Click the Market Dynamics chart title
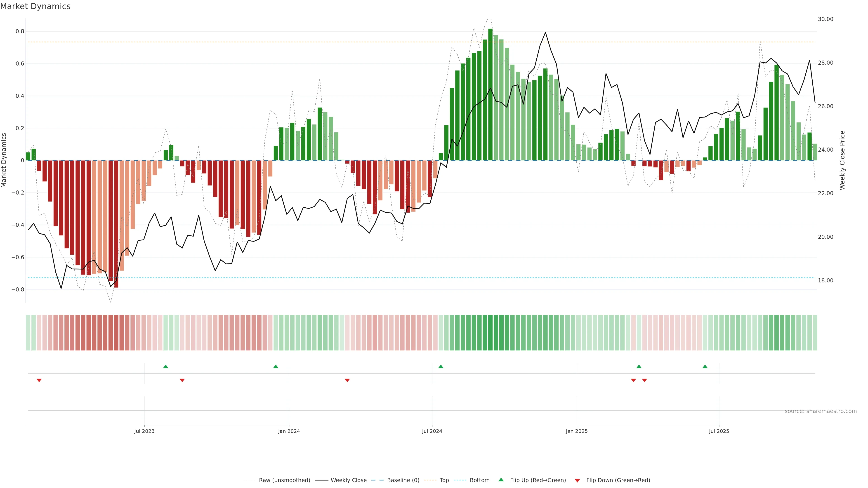The image size is (868, 488). point(35,6)
